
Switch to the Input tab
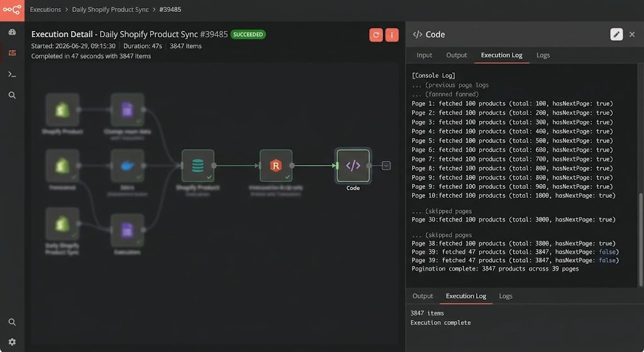tap(425, 55)
